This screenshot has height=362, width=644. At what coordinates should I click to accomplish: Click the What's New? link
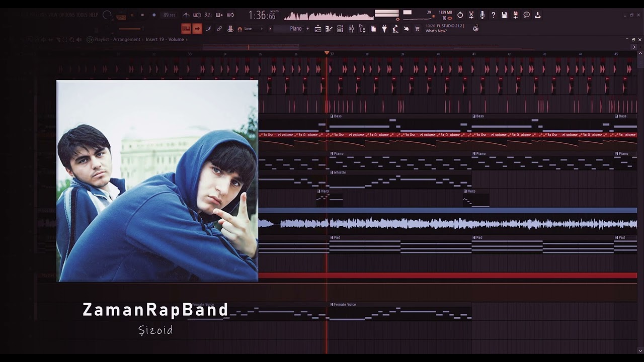click(436, 31)
